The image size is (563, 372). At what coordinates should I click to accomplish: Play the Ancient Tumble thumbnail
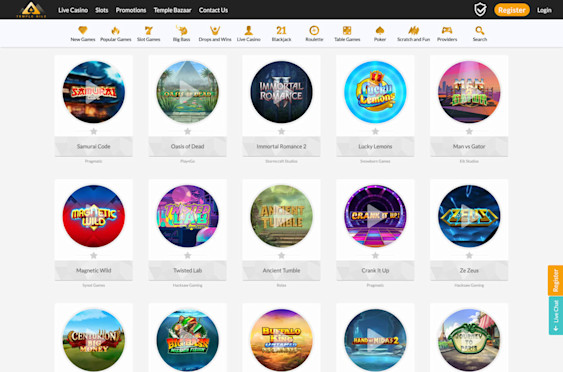282,216
